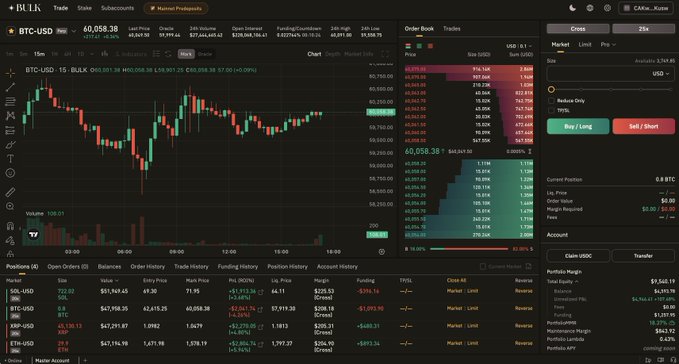Click the Claim USDC button
The width and height of the screenshot is (679, 364).
pyautogui.click(x=578, y=256)
